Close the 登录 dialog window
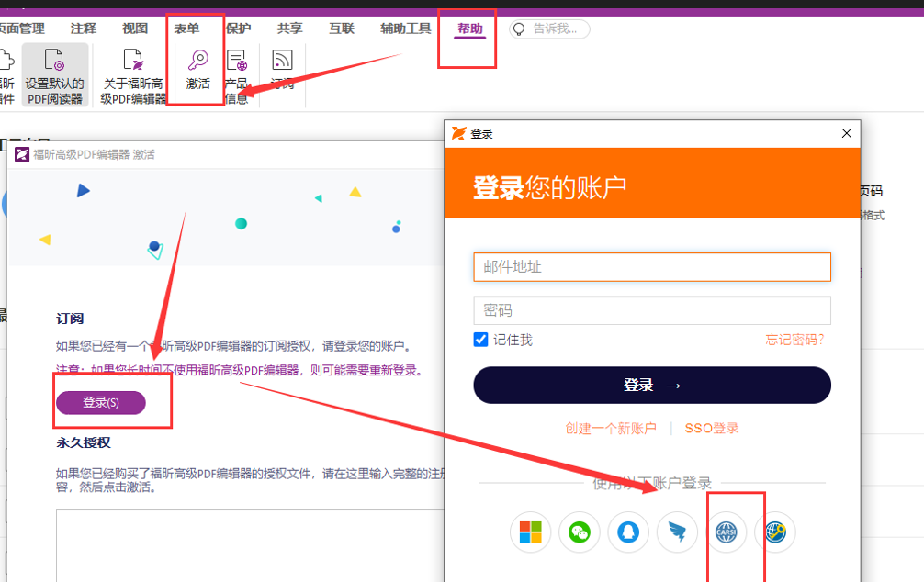The width and height of the screenshot is (924, 582). point(847,133)
